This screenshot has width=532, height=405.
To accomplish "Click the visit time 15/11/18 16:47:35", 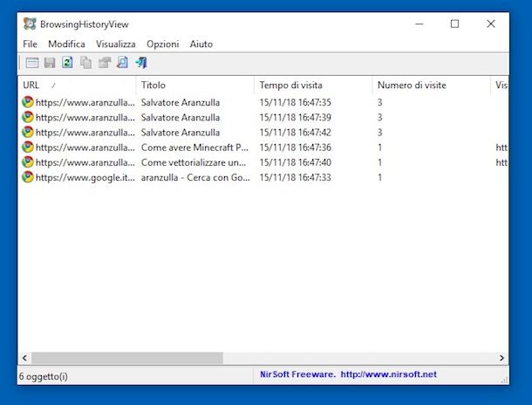I will pyautogui.click(x=295, y=102).
